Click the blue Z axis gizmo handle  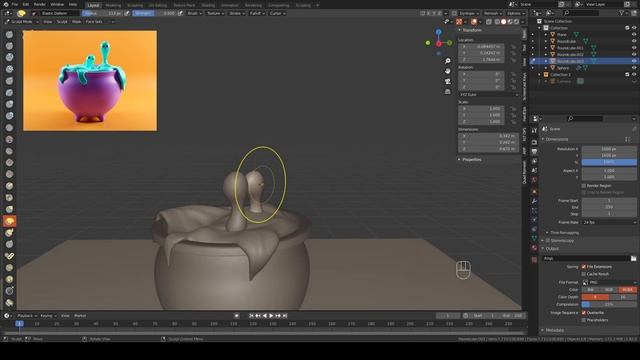tap(438, 32)
